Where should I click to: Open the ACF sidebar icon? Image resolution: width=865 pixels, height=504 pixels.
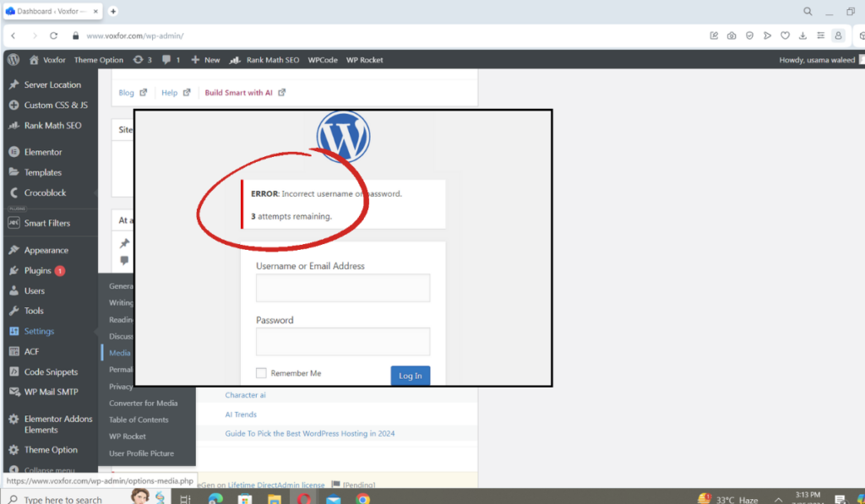tap(12, 351)
